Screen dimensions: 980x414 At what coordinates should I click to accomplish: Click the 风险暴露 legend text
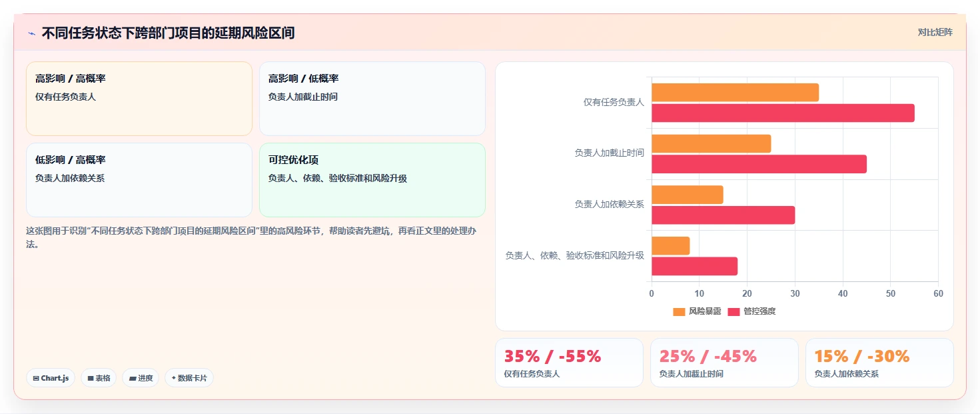[x=705, y=311]
